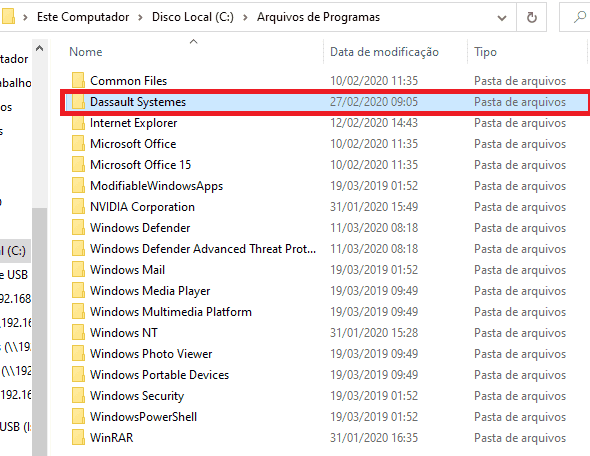
Task: Expand chevron after Este Computador breadcrumb
Action: pyautogui.click(x=140, y=18)
